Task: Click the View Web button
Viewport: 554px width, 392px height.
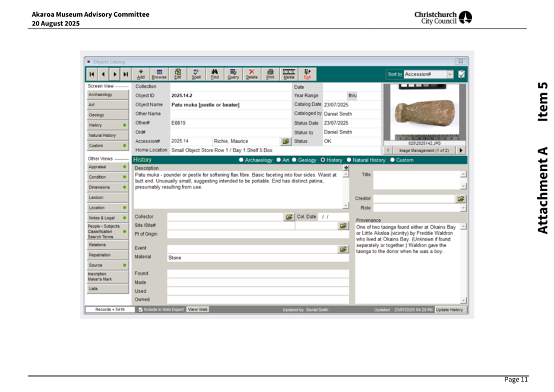Action: pos(197,309)
